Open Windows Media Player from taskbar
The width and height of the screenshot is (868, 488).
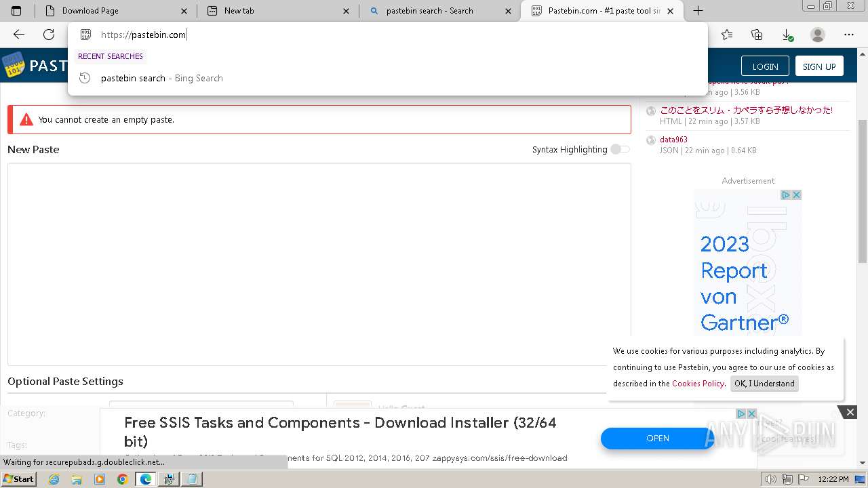pos(100,479)
